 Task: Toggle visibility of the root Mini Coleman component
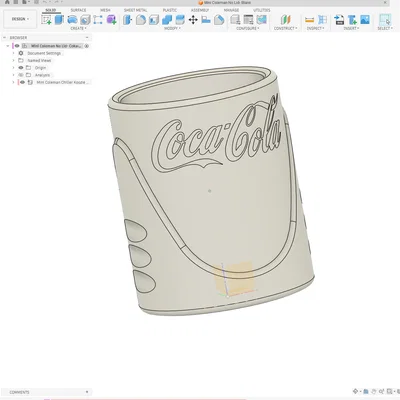17,46
